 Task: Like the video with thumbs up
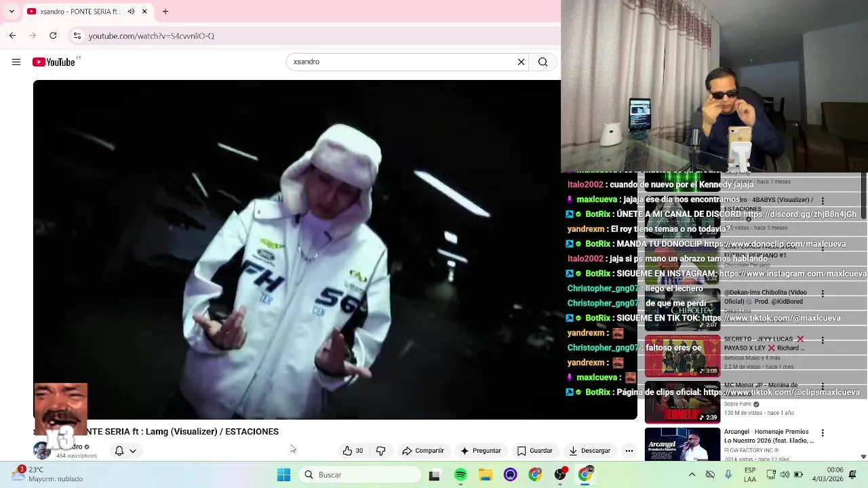point(353,451)
